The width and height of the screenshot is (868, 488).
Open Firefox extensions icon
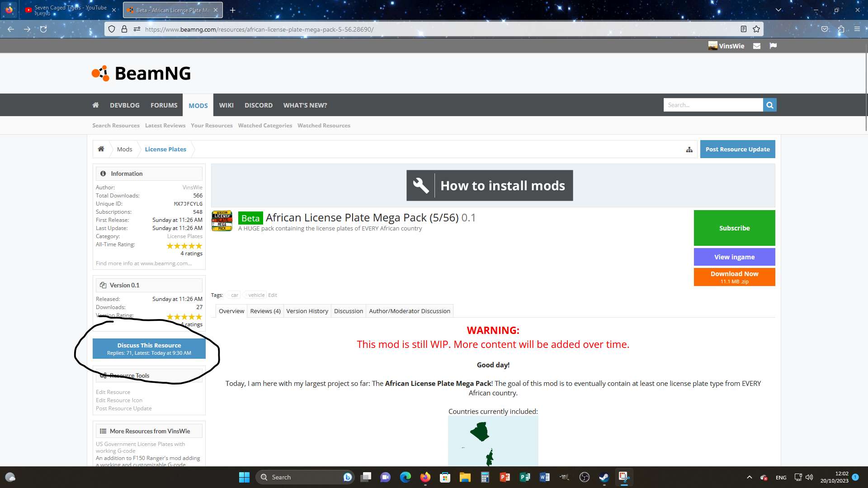click(841, 29)
